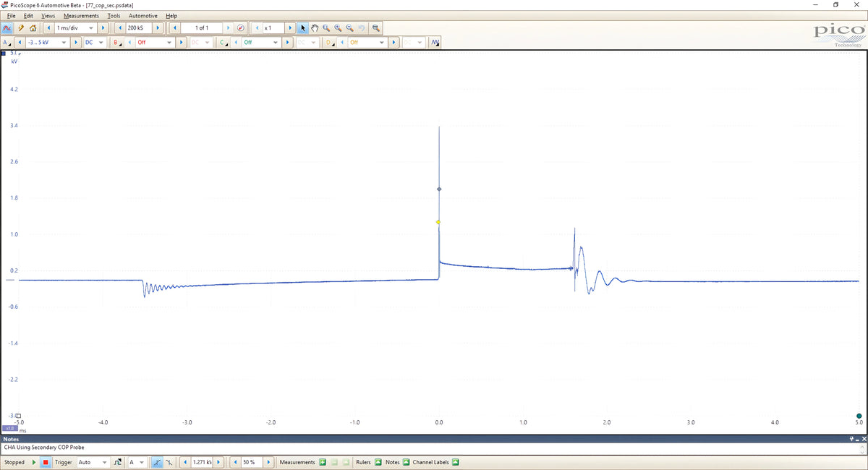Open the home icon in toolbar
This screenshot has width=868, height=470.
click(33, 27)
